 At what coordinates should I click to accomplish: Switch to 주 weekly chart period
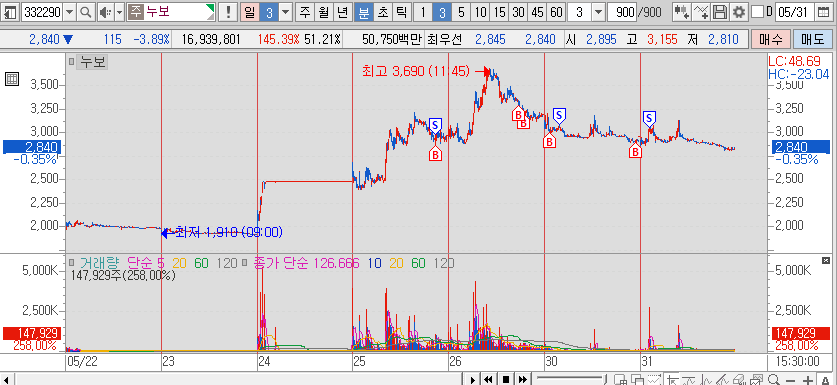[304, 11]
